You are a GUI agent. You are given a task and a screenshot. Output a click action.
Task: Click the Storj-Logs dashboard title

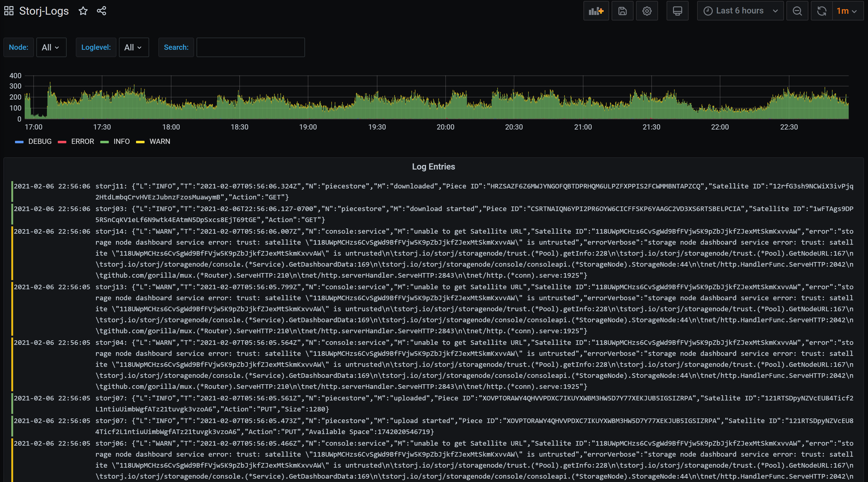(x=44, y=11)
